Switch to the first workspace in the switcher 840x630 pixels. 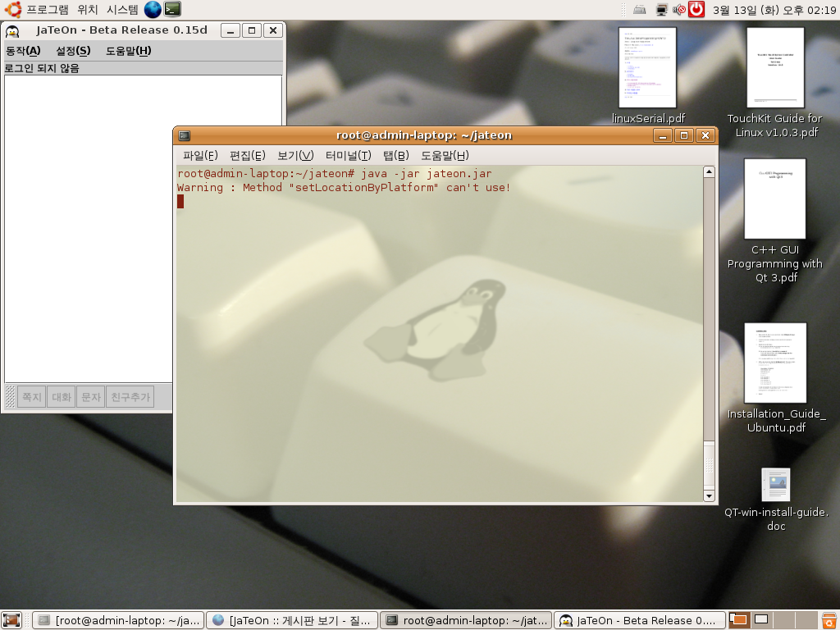point(739,620)
